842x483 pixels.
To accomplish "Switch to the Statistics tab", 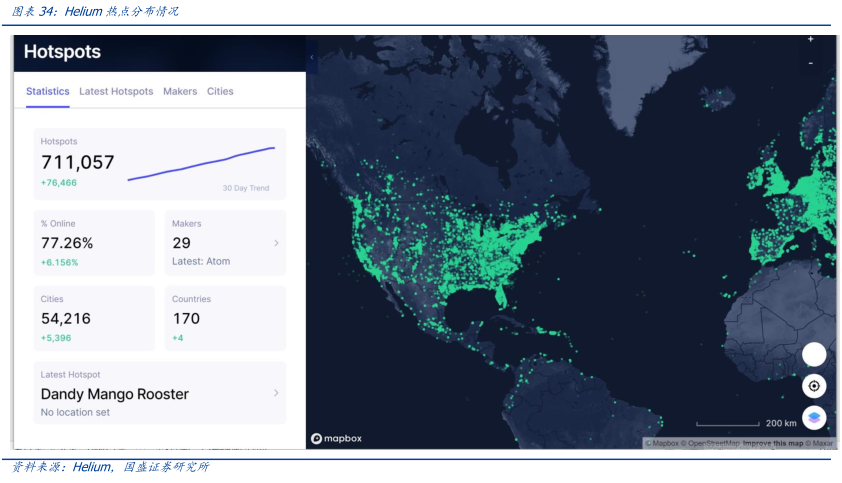I will (x=48, y=91).
